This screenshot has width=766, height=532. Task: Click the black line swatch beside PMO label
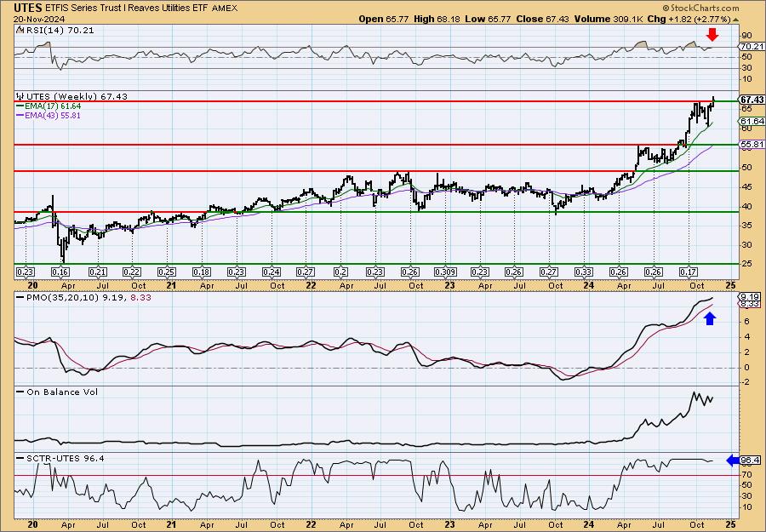point(20,297)
